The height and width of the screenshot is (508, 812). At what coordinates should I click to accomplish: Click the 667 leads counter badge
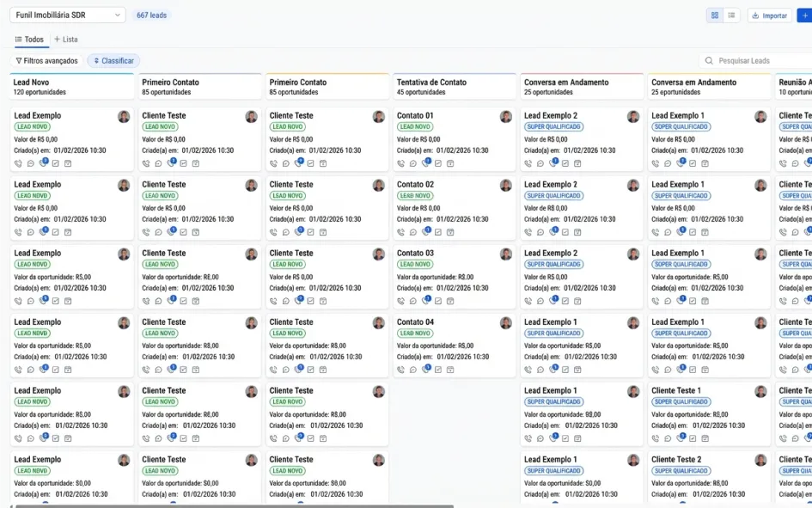pyautogui.click(x=152, y=15)
